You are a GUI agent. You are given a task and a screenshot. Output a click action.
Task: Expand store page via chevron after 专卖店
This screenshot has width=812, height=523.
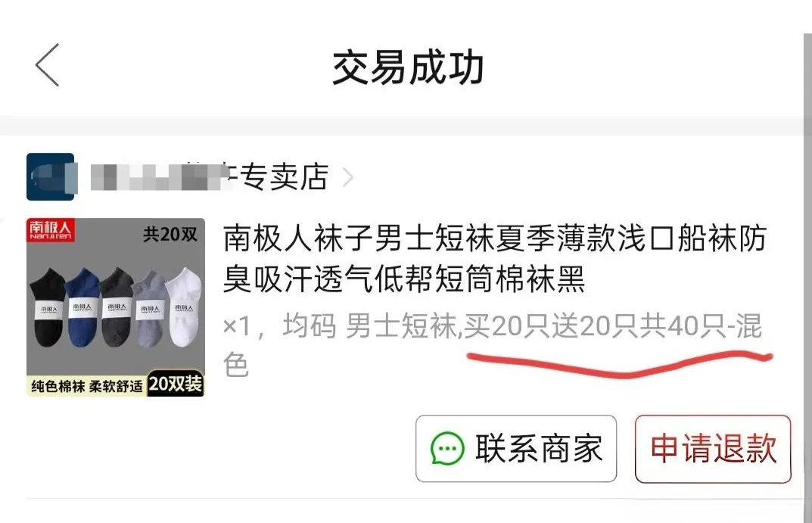[349, 178]
